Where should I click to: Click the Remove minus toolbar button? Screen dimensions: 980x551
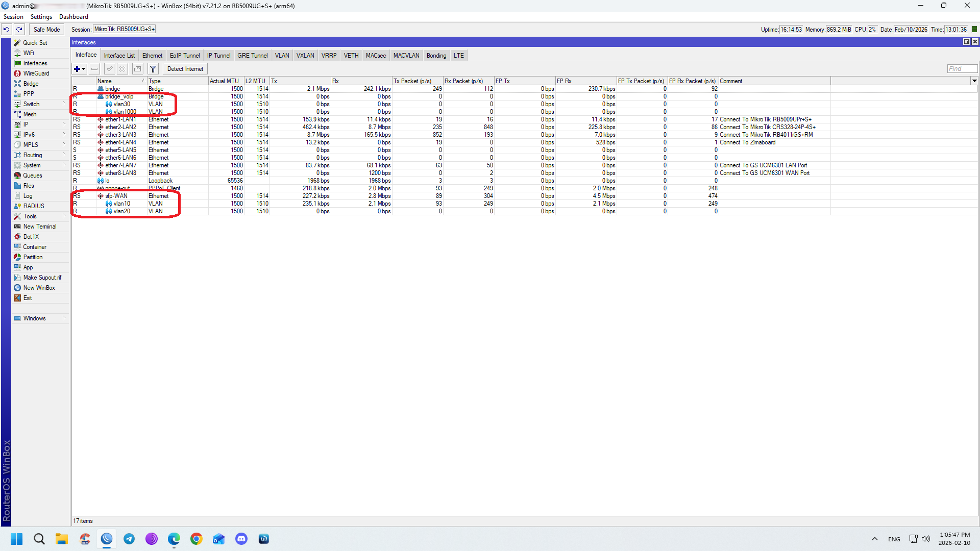tap(94, 69)
